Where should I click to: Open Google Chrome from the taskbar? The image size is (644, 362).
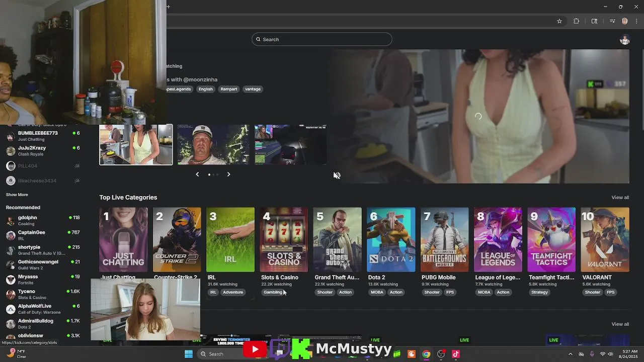[x=426, y=354]
